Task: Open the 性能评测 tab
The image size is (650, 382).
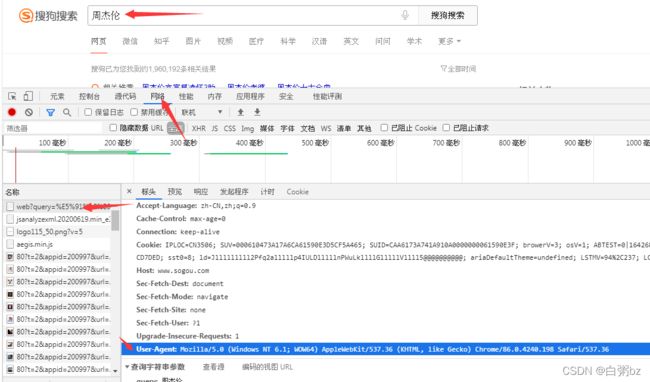Action: [x=327, y=96]
